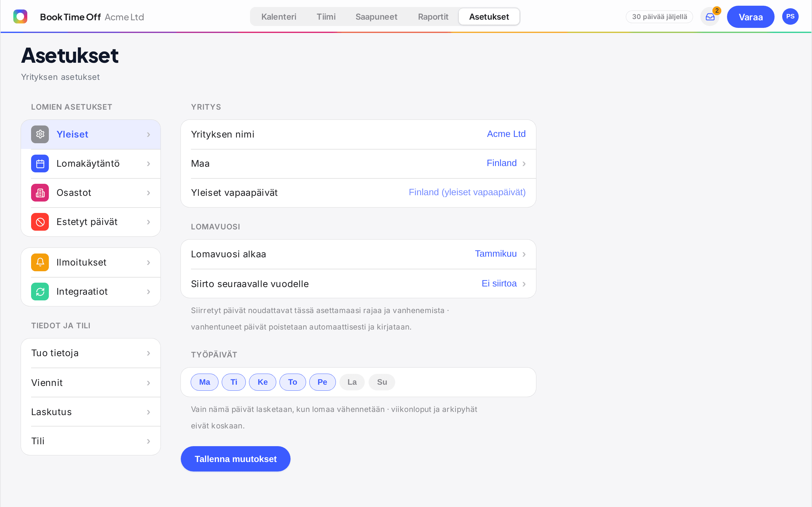Click the Integraatiot sync icon

pos(40,292)
